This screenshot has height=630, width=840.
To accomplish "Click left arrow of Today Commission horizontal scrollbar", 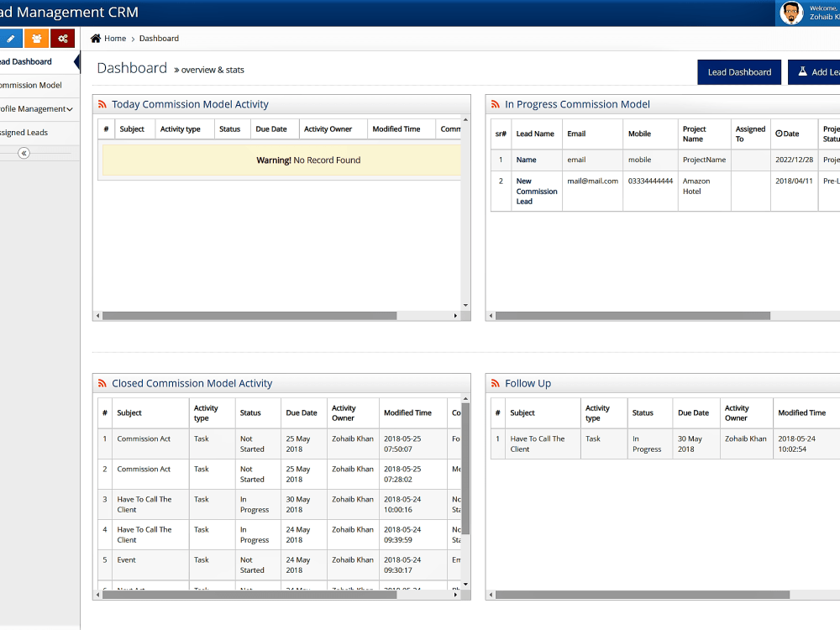I will (x=97, y=316).
